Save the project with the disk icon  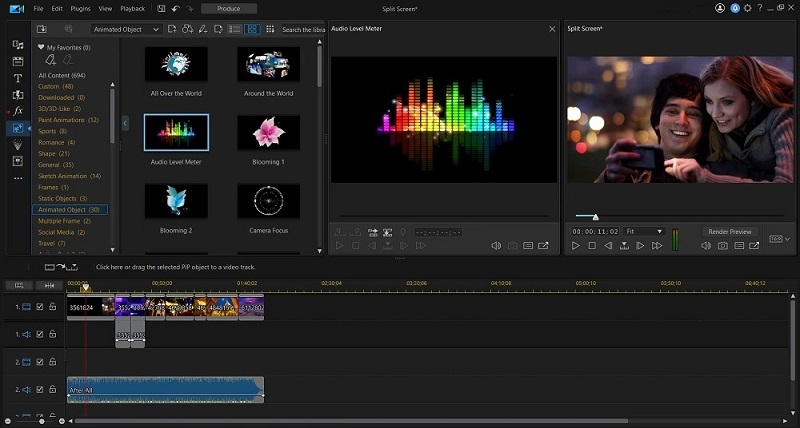161,8
